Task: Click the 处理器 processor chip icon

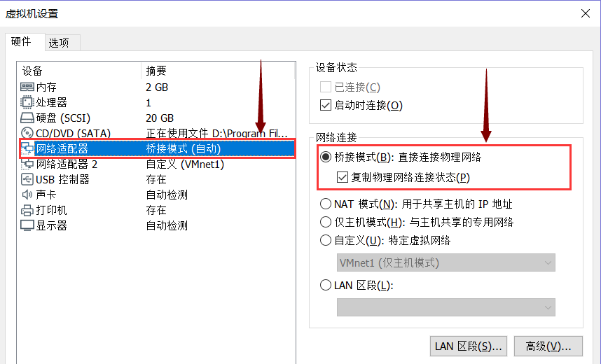Action: pos(27,102)
